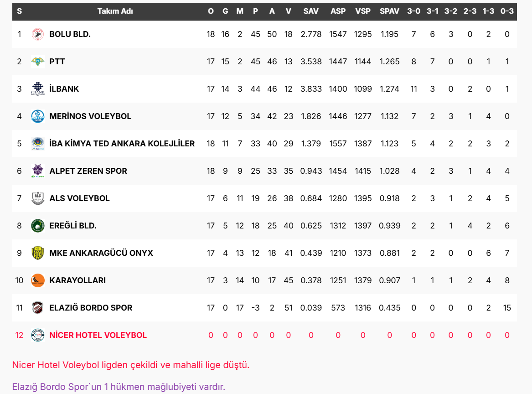Click the Elazığ Bordo Spor forfeit note

click(119, 387)
